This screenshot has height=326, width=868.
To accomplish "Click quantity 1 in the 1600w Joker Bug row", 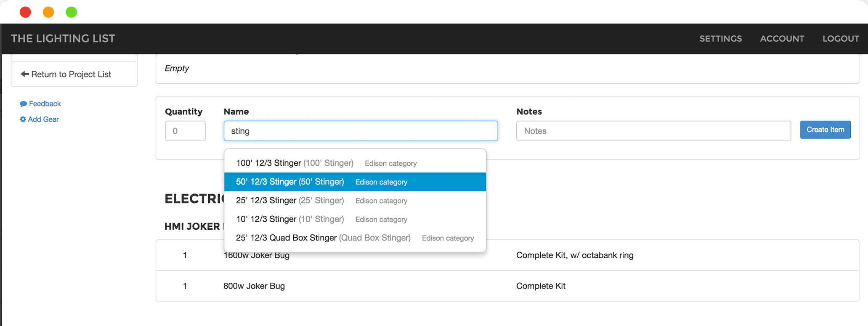I will tap(185, 255).
